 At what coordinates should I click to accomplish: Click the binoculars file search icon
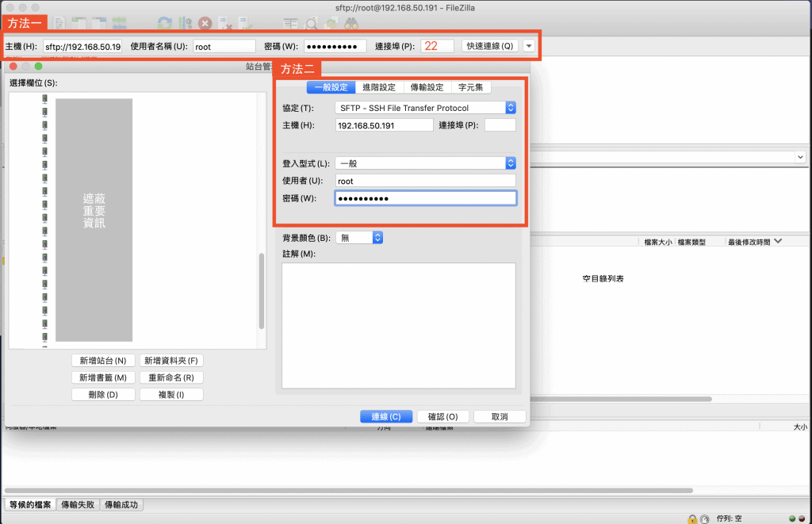pyautogui.click(x=351, y=24)
